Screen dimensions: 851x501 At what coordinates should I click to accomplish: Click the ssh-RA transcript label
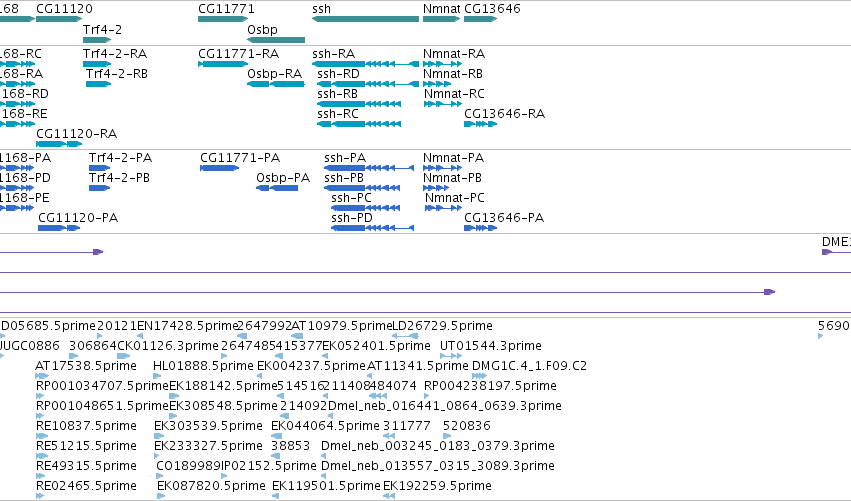point(334,54)
